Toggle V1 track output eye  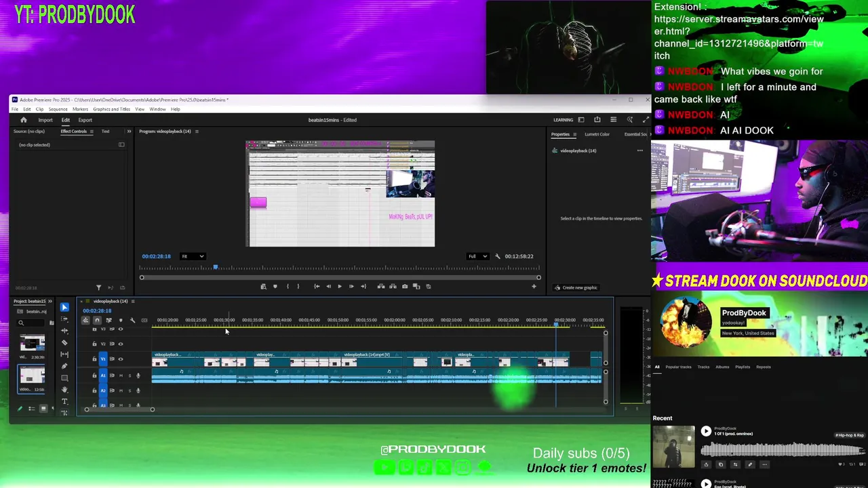tap(121, 359)
